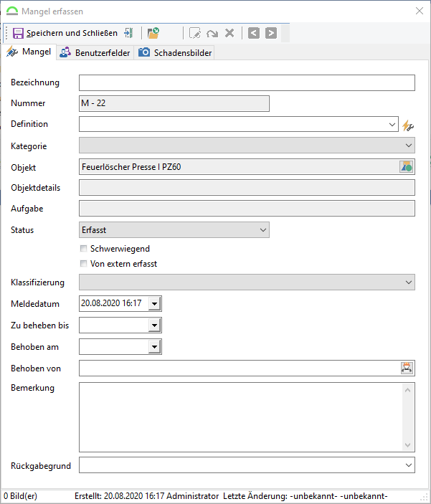431x504 pixels.
Task: Click the save-and-exit icon next to Speichern und Schließen
Action: pos(128,33)
